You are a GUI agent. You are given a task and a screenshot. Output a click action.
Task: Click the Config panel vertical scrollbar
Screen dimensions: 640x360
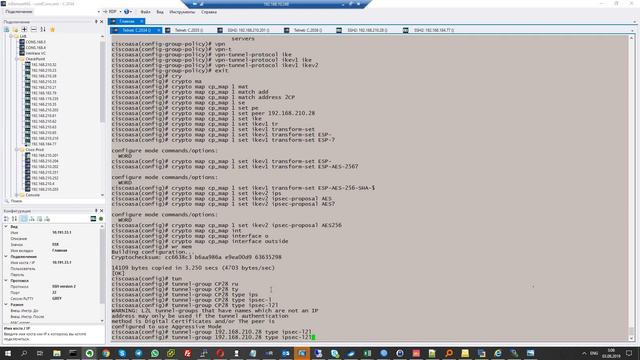click(x=102, y=273)
